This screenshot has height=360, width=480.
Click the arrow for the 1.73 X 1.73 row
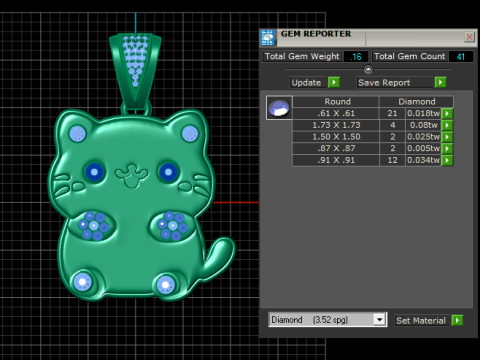pyautogui.click(x=447, y=125)
